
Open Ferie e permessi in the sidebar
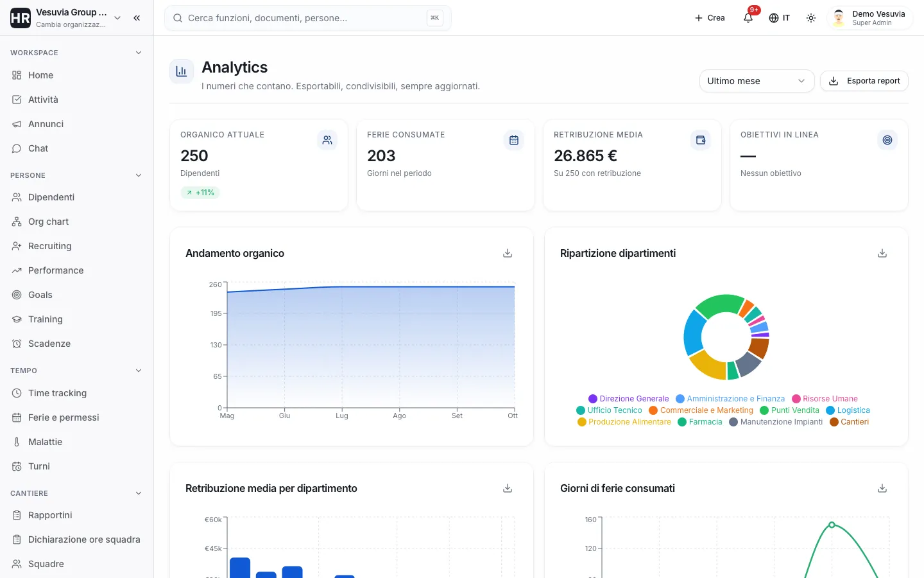tap(77, 417)
